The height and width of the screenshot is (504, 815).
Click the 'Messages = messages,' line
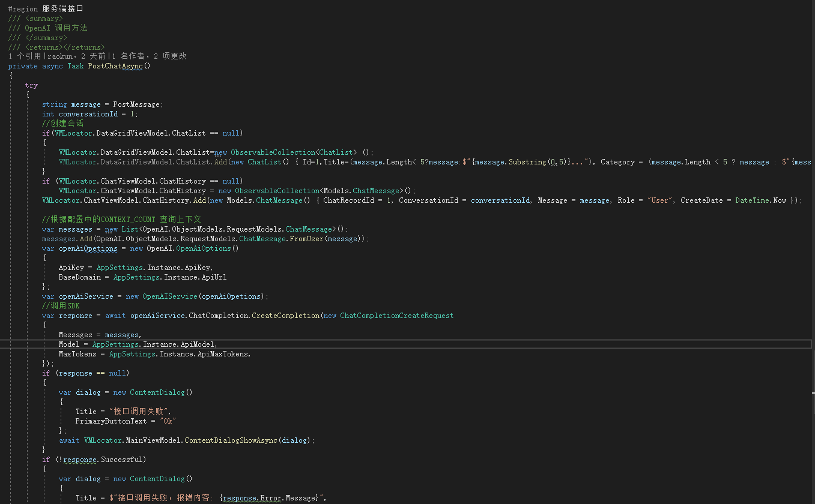point(100,335)
